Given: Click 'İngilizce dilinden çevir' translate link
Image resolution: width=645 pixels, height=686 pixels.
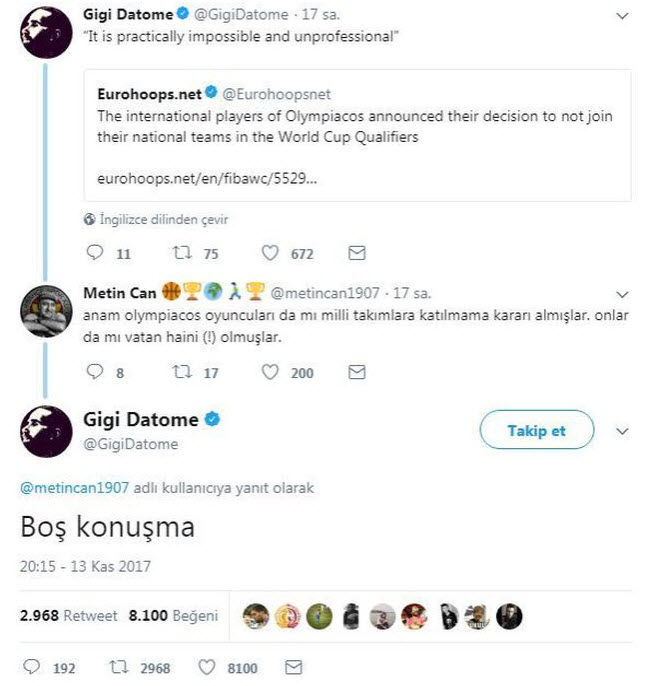Looking at the screenshot, I should pyautogui.click(x=163, y=219).
